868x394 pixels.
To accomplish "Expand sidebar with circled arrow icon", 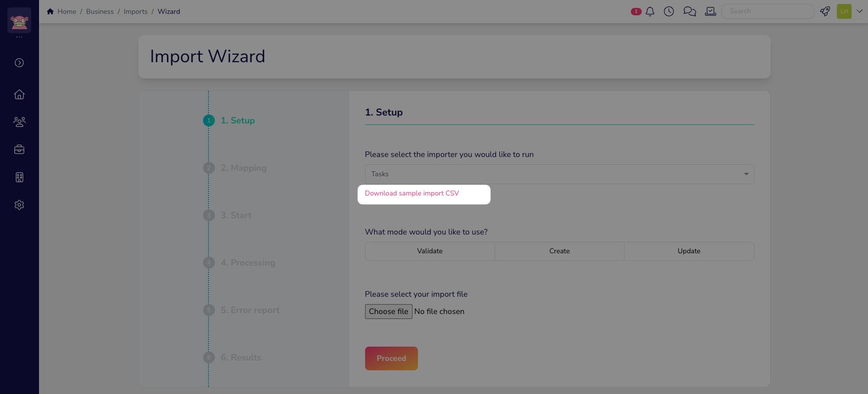I will click(19, 63).
